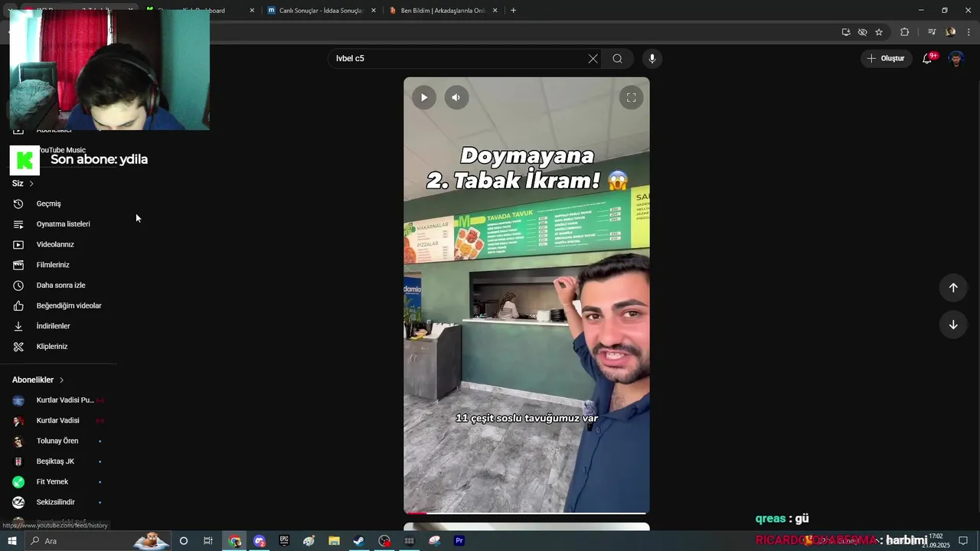
Task: Open Chrome profile avatar
Action: (x=950, y=32)
